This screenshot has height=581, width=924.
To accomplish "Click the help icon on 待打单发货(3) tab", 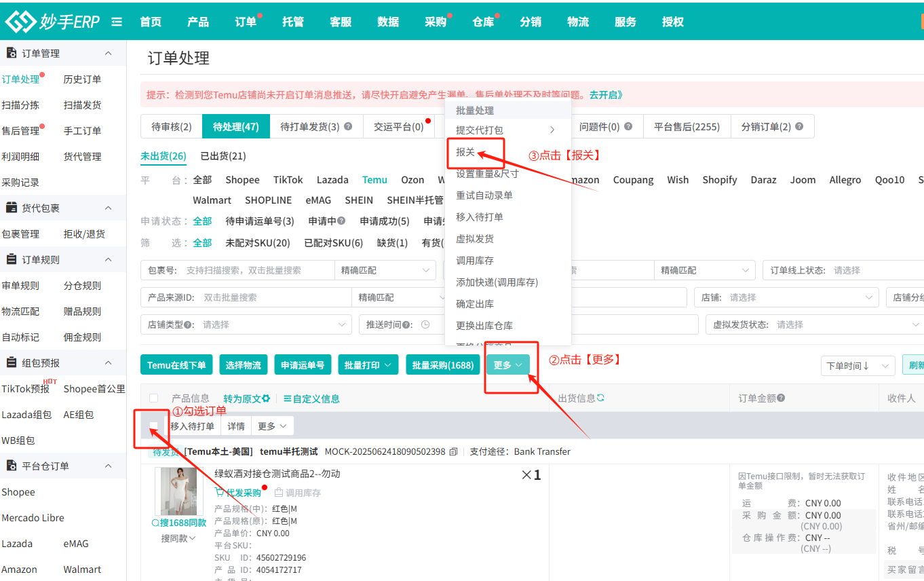I will point(348,127).
